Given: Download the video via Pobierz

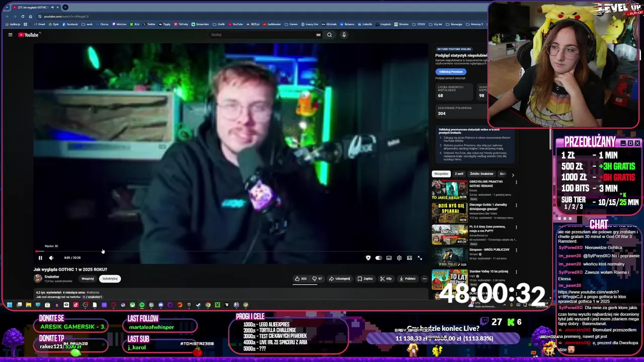Looking at the screenshot, I should pyautogui.click(x=408, y=279).
